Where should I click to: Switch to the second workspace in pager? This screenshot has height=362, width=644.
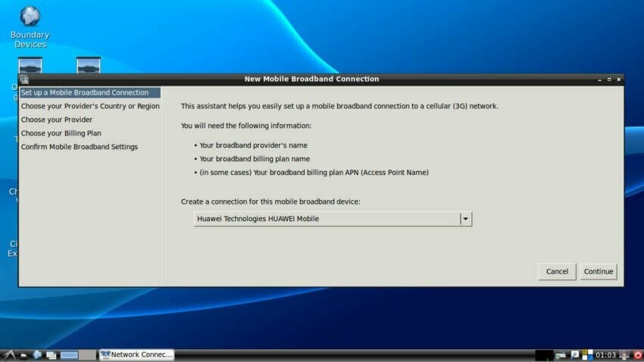87,355
